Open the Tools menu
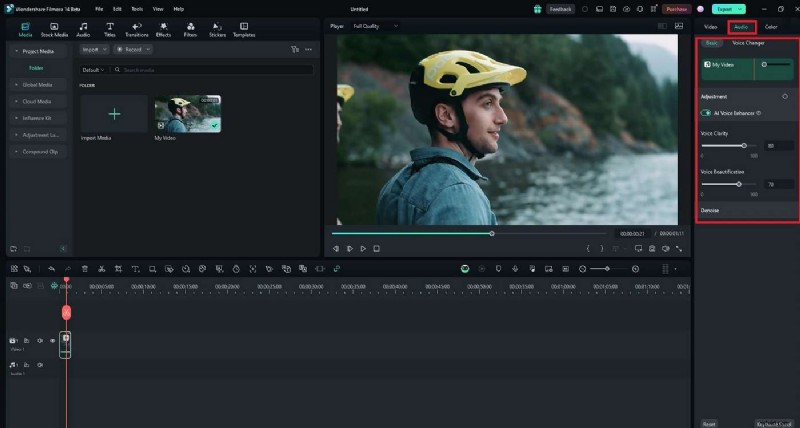 pyautogui.click(x=137, y=8)
